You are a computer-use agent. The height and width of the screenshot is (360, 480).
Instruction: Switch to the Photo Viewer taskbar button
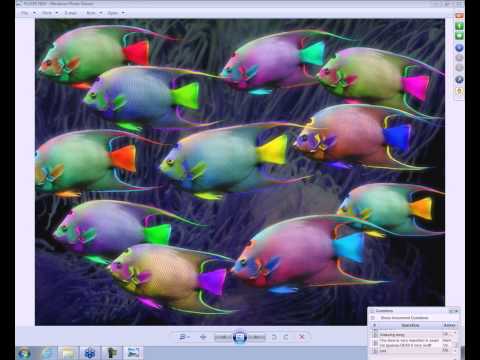[133, 353]
